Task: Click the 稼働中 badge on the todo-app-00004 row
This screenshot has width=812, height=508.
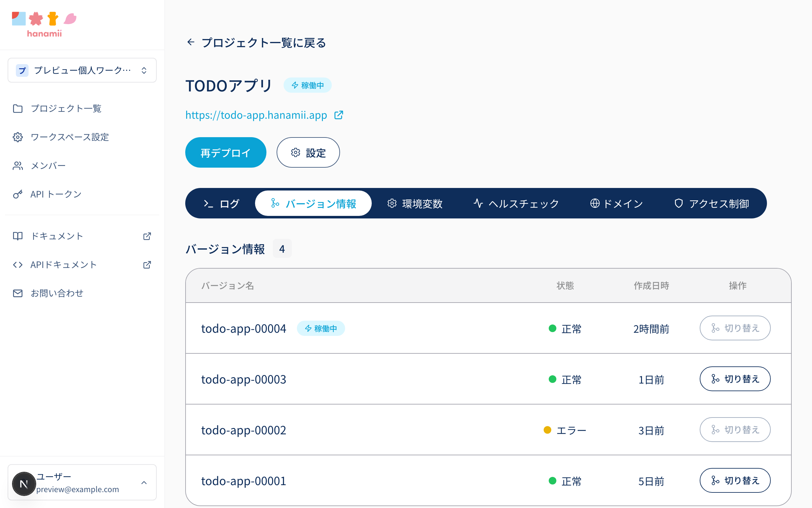Action: click(x=321, y=328)
